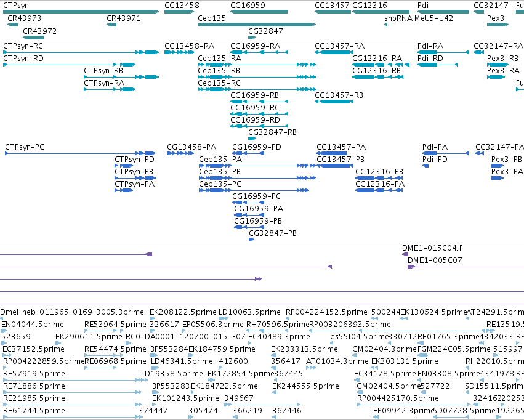Select the CR43972 gene label

click(40, 31)
